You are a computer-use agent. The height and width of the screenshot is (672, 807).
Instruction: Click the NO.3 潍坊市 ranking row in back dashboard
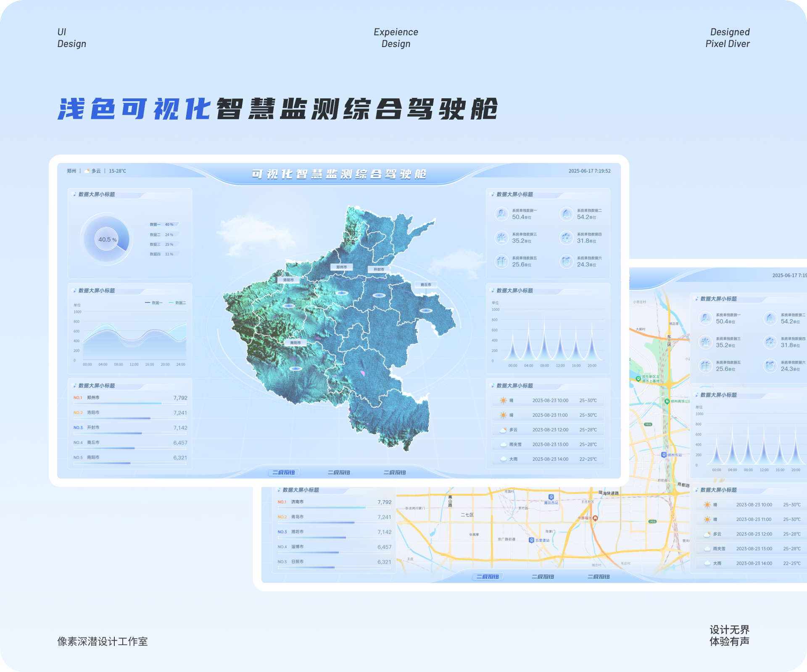[x=334, y=534]
